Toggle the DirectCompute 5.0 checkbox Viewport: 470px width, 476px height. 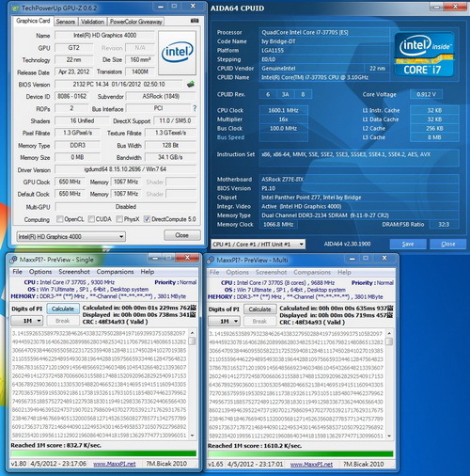[x=147, y=219]
